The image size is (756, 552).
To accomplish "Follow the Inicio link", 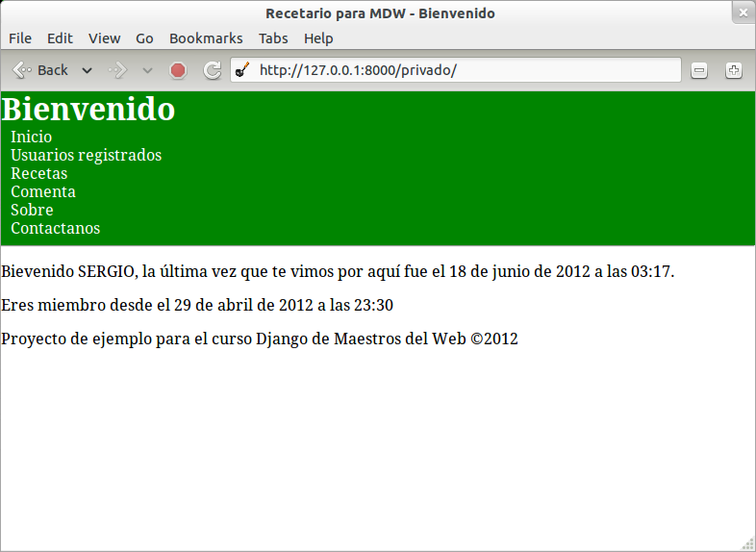I will pyautogui.click(x=32, y=137).
